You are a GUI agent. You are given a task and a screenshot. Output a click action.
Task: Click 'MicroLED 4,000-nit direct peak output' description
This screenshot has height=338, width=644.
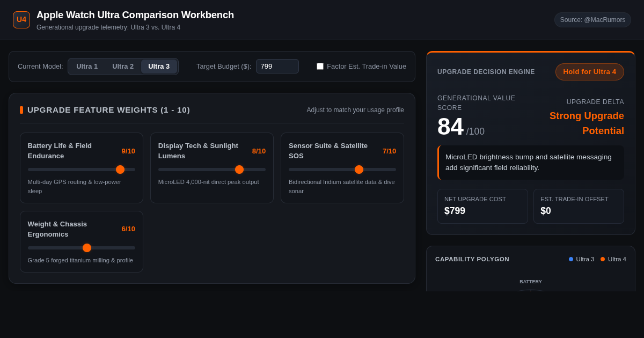(x=209, y=182)
